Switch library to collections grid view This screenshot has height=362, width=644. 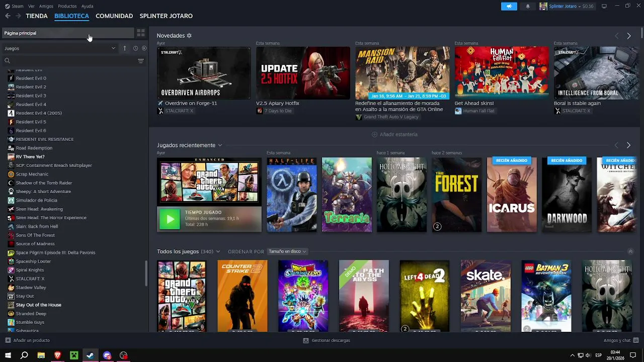(141, 33)
